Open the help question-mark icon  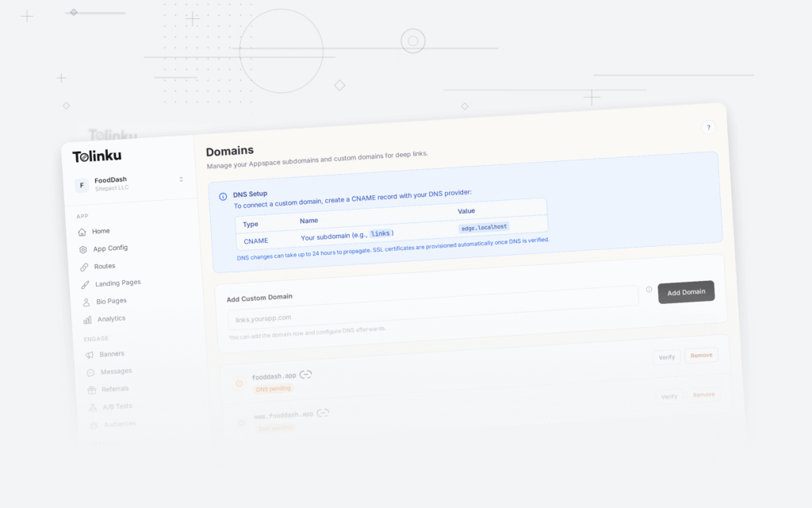click(708, 127)
